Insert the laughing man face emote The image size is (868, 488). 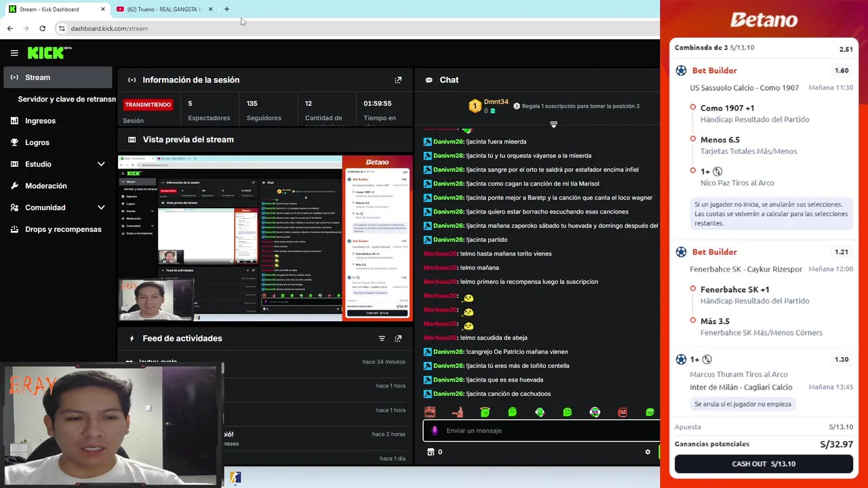coord(430,412)
